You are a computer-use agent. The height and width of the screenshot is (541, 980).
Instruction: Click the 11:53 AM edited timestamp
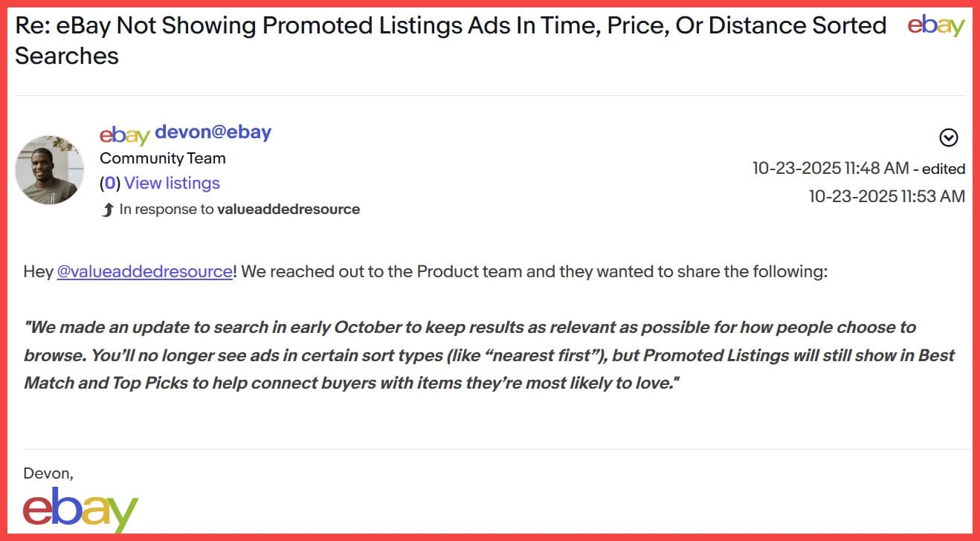(x=887, y=196)
